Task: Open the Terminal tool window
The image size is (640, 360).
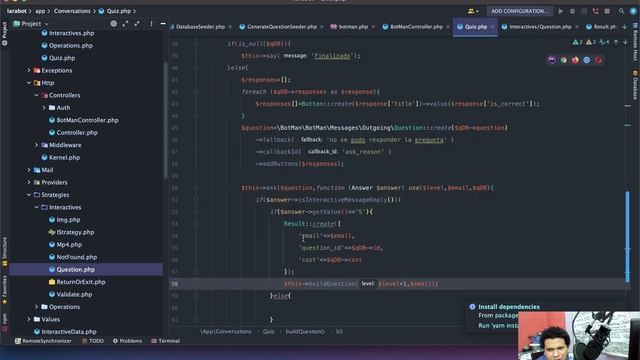Action: coord(165,341)
